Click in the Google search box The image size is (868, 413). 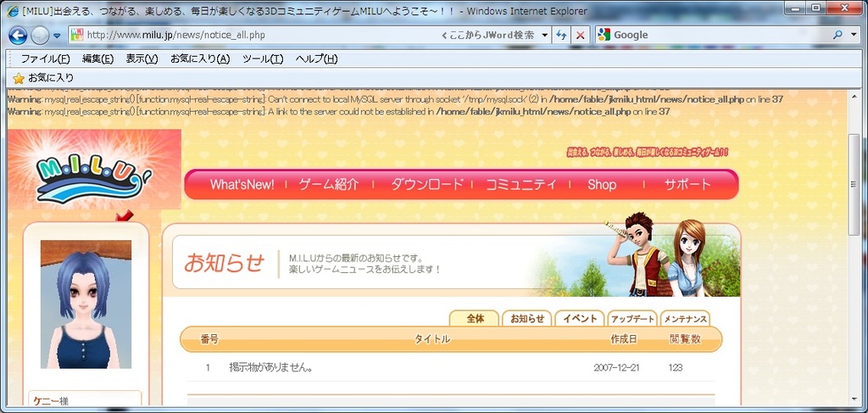pos(721,35)
